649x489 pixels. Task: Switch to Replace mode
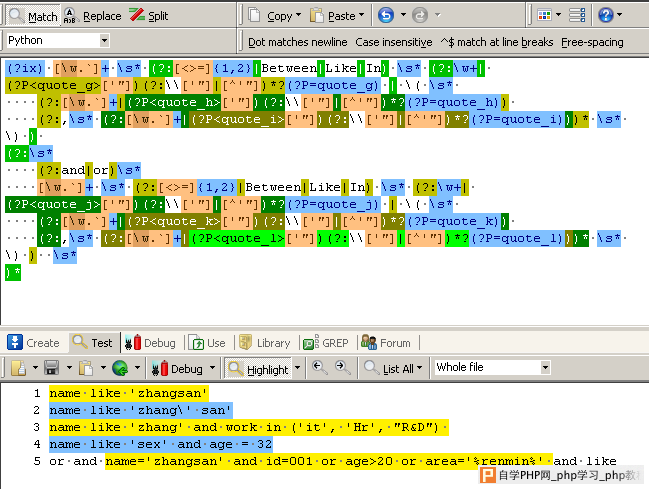(93, 16)
